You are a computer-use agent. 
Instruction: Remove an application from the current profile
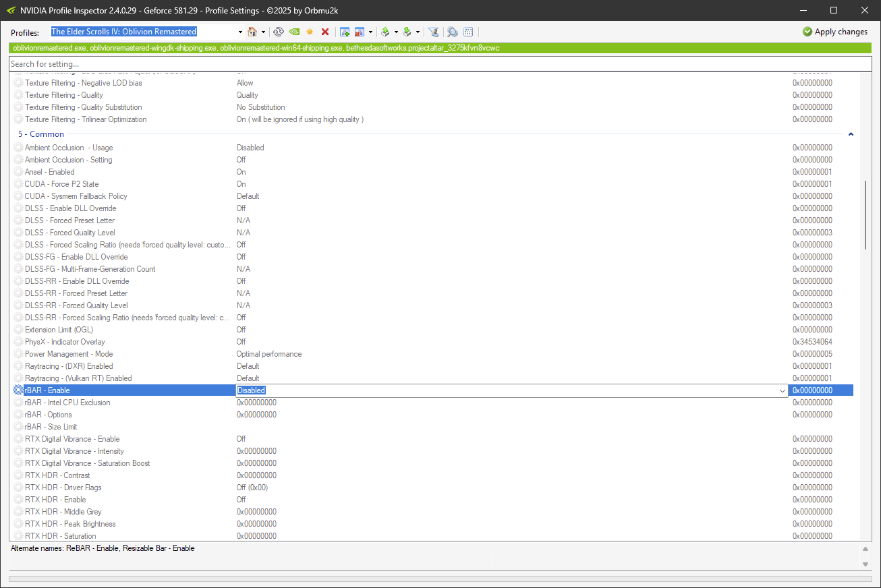360,32
